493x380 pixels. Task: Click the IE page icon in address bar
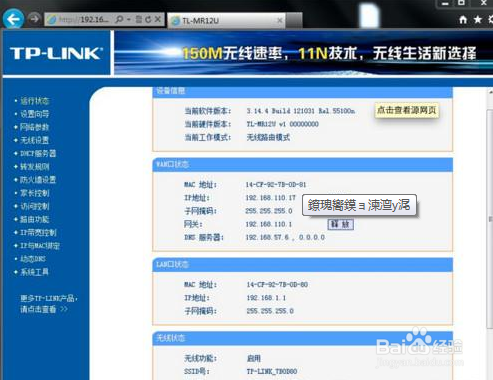tap(52, 20)
